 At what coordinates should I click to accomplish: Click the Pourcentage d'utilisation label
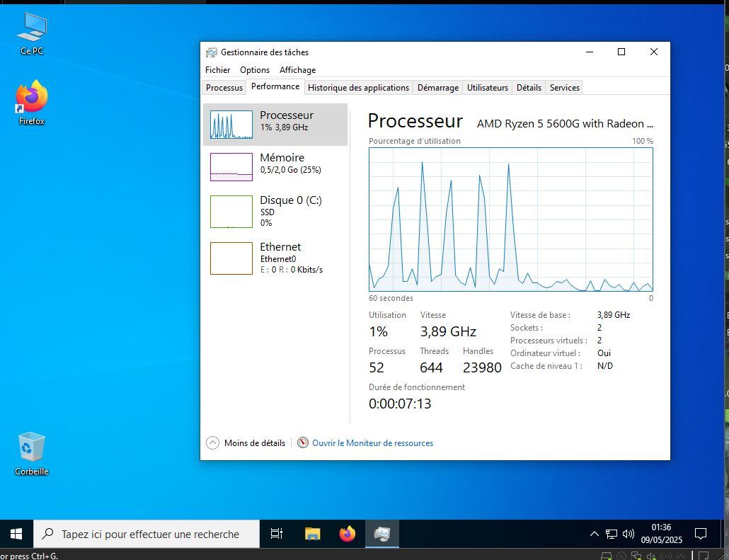415,141
